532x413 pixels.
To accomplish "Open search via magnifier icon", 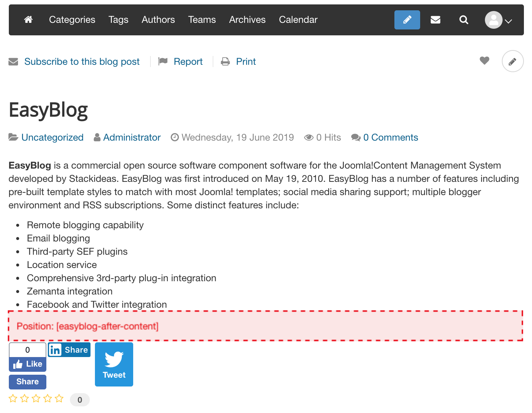I will 464,20.
